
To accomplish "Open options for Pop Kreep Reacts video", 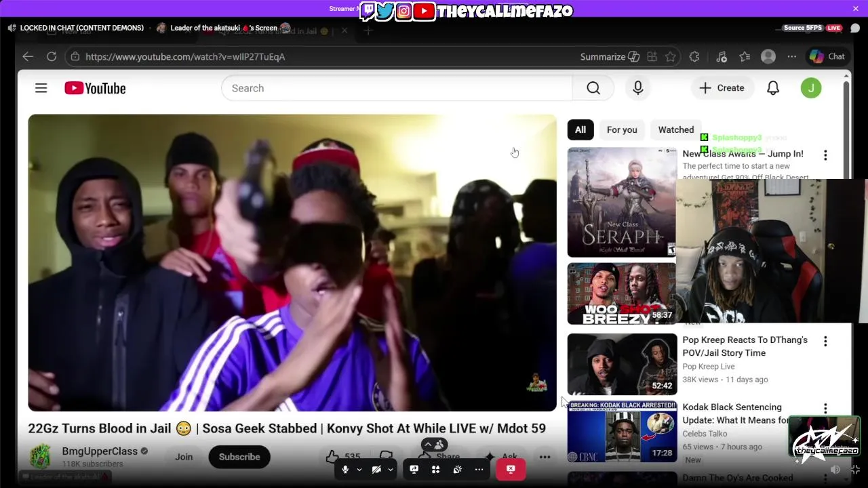I will coord(825,342).
